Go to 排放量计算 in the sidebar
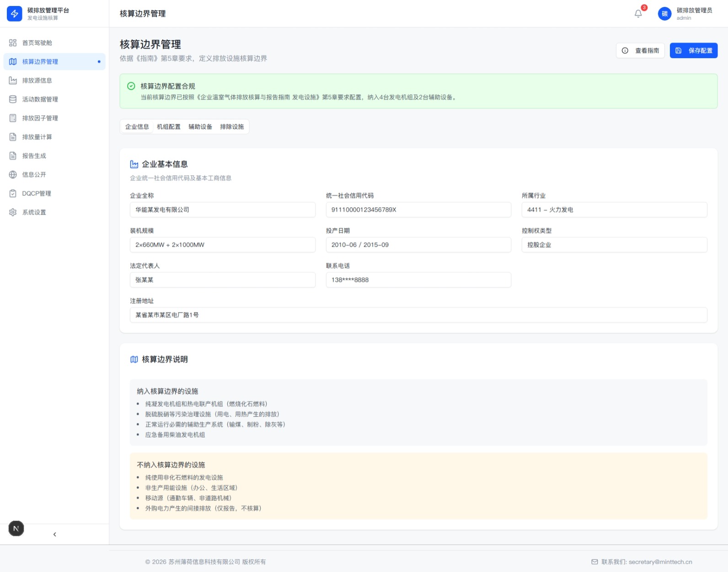The image size is (728, 572). tap(37, 137)
